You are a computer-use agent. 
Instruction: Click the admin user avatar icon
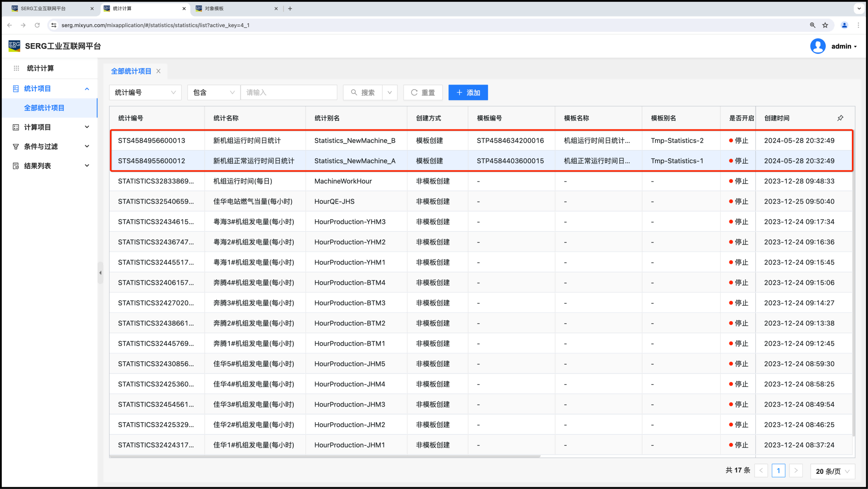(818, 46)
